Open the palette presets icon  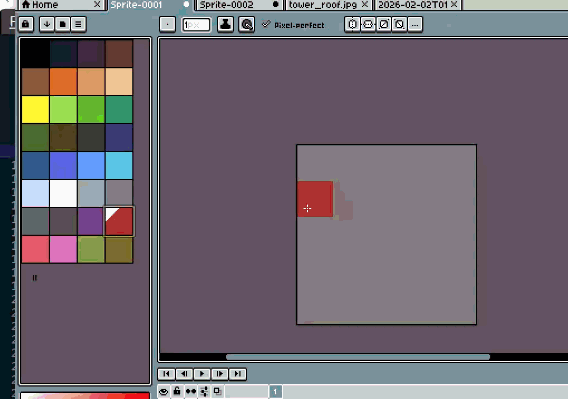tap(62, 24)
